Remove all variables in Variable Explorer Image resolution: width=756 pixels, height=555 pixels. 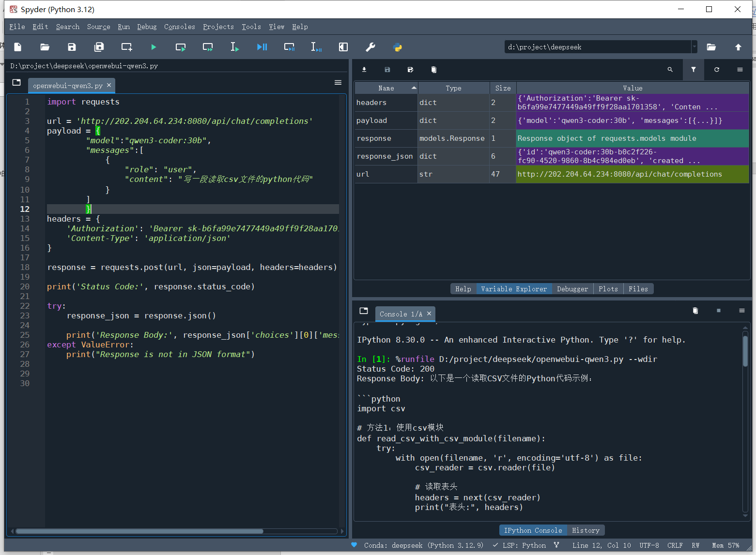(433, 70)
